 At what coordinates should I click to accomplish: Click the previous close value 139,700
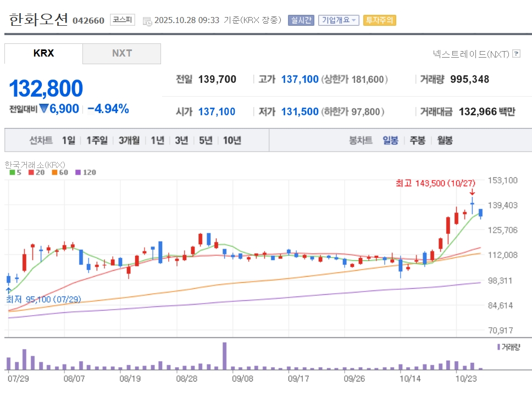pos(217,80)
